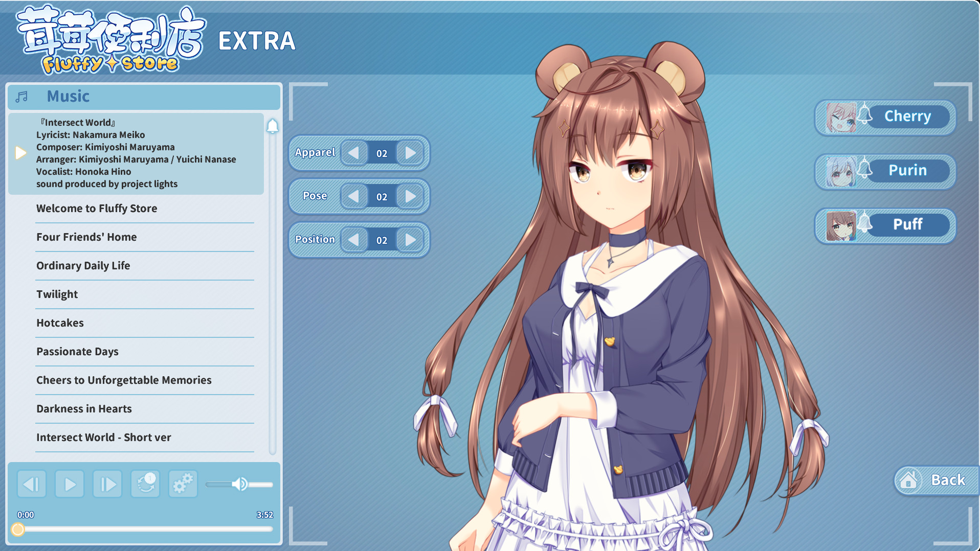This screenshot has height=551, width=980.
Task: Click the bell-shaped scrollbar handle in music list
Action: [x=273, y=126]
